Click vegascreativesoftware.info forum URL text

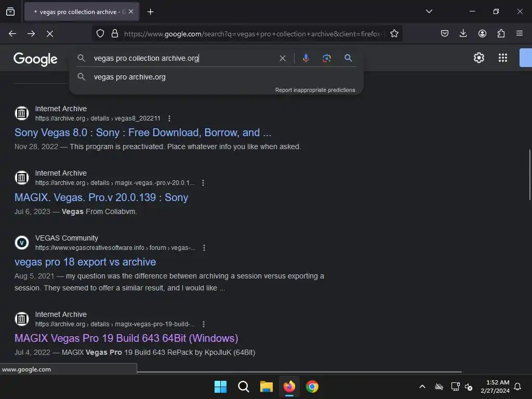[115, 248]
